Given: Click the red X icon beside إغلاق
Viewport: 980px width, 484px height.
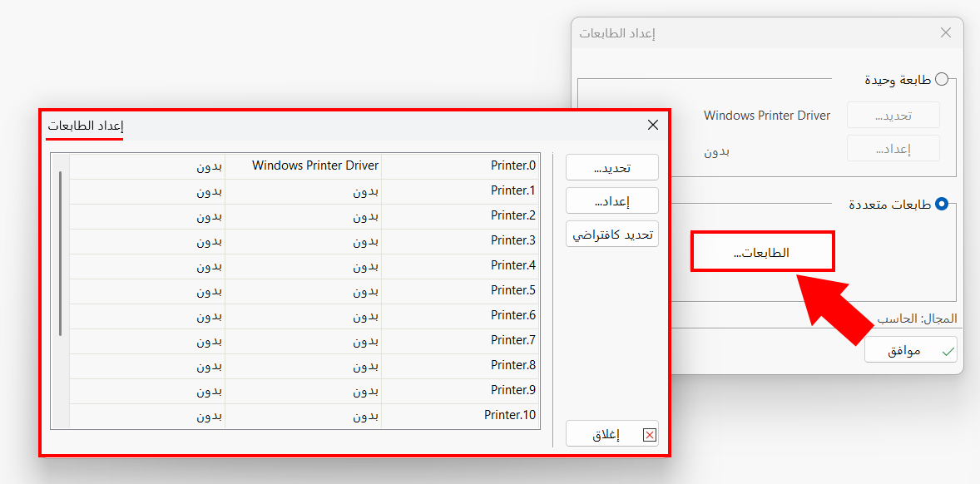Looking at the screenshot, I should coord(650,434).
